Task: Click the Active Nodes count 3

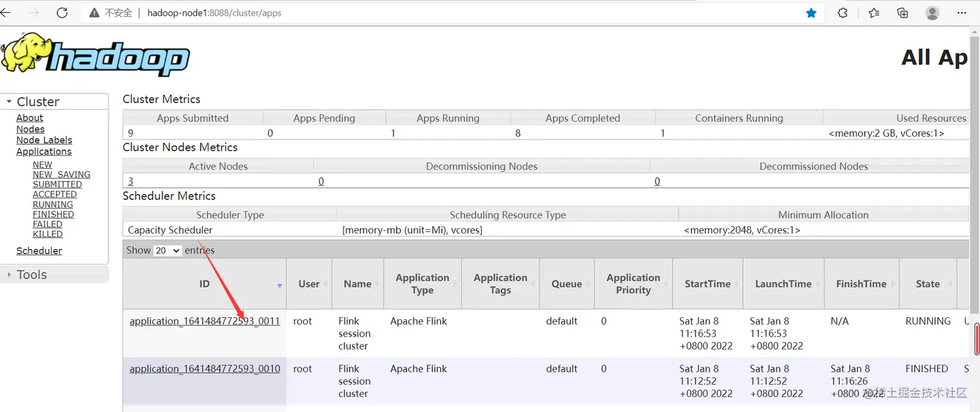Action: click(x=131, y=182)
